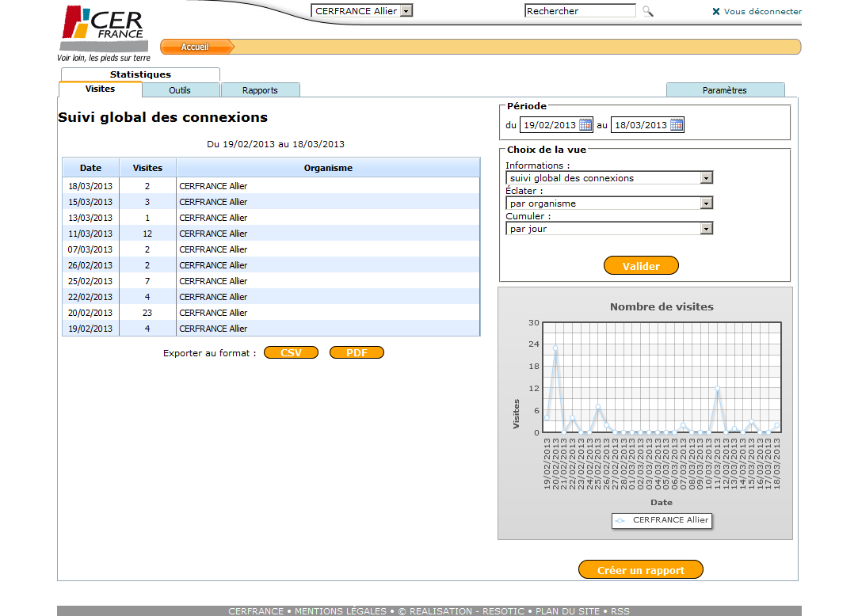This screenshot has height=616, width=858.
Task: Open the start date calendar picker
Action: click(x=585, y=125)
